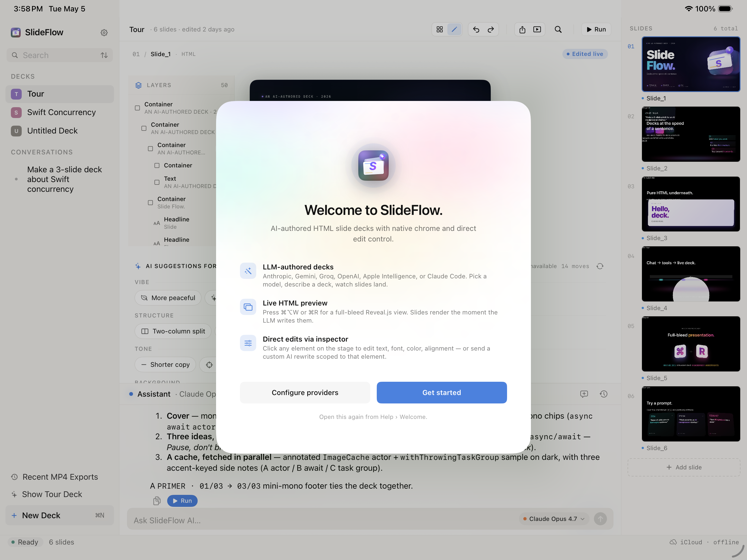Apply Two-column split structure suggestion
This screenshot has width=747, height=560.
coord(173,332)
